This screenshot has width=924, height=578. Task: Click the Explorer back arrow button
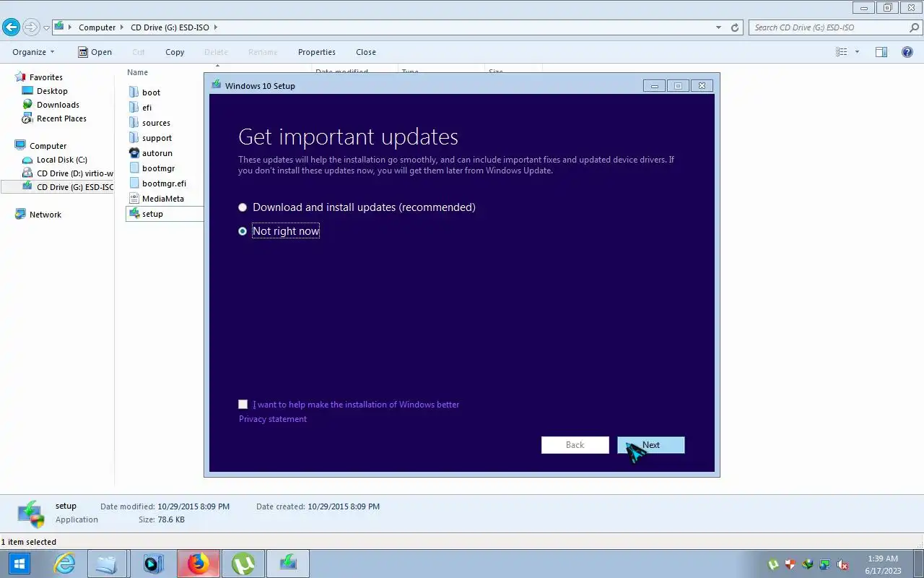pos(11,27)
